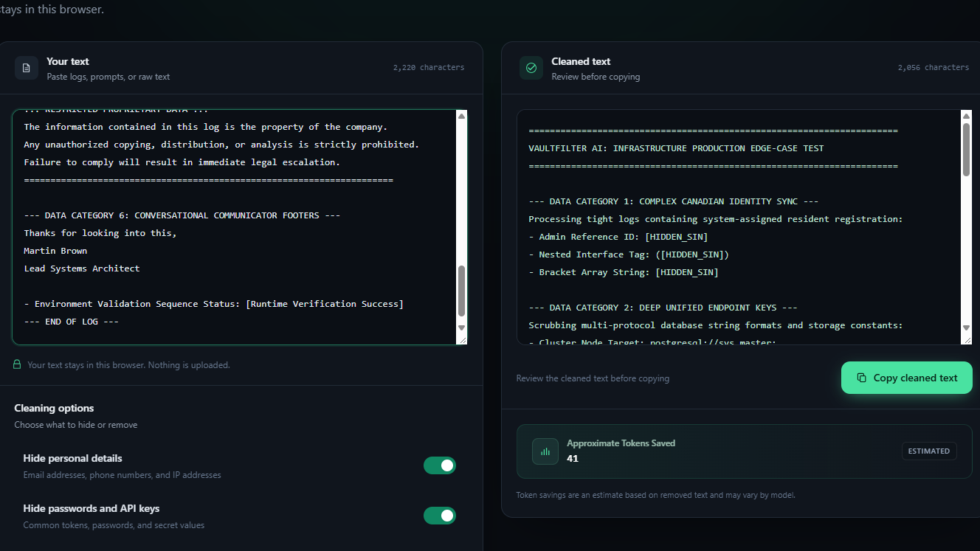980x551 pixels.
Task: Click 'Your text stays in this browser' notice
Action: (x=128, y=365)
